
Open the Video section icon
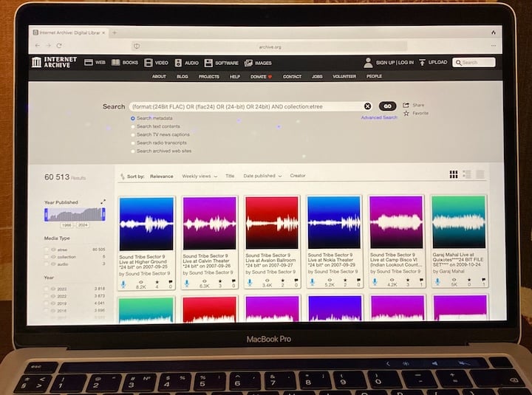[149, 63]
